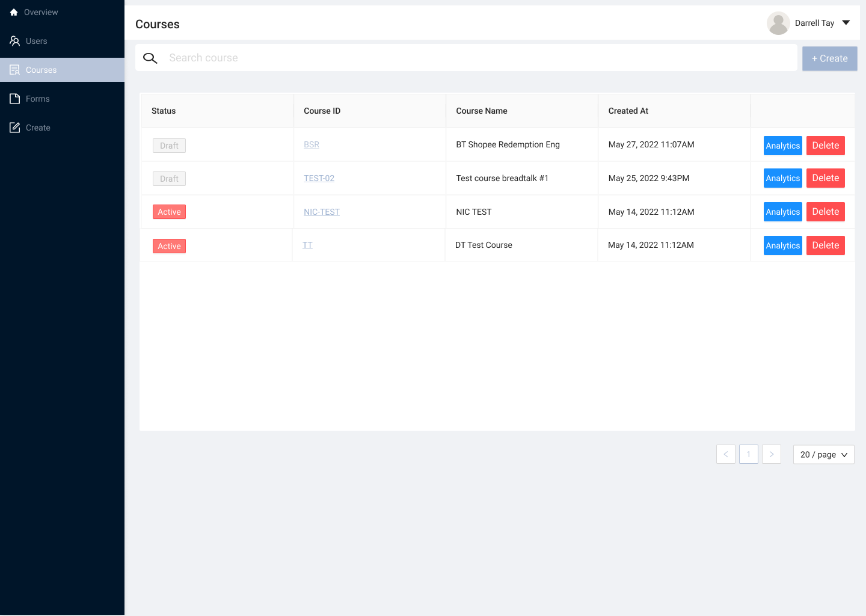The width and height of the screenshot is (866, 616).
Task: Go to the next page arrow
Action: tap(772, 454)
